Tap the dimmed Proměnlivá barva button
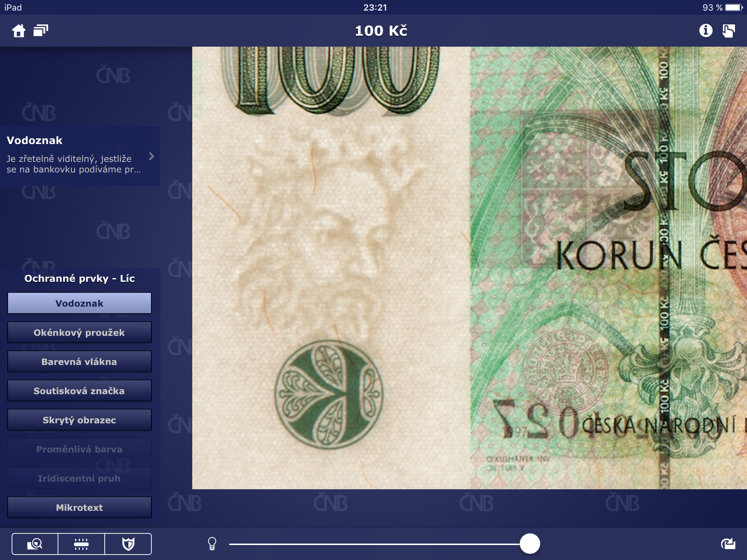This screenshot has height=560, width=747. pyautogui.click(x=80, y=449)
